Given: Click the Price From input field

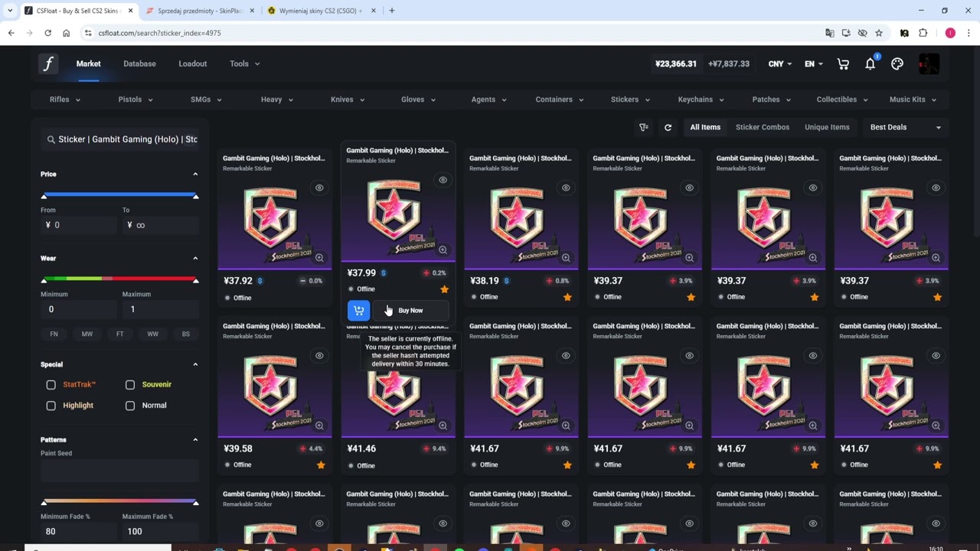Looking at the screenshot, I should tap(79, 225).
